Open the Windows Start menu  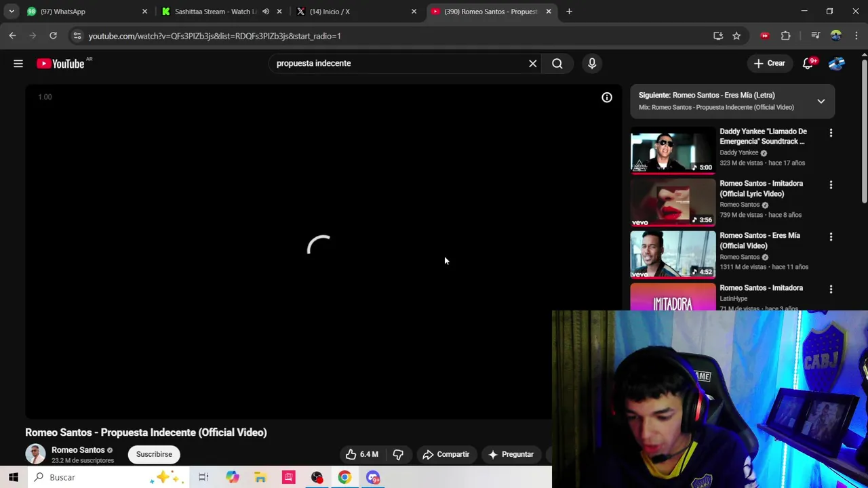[x=14, y=477]
